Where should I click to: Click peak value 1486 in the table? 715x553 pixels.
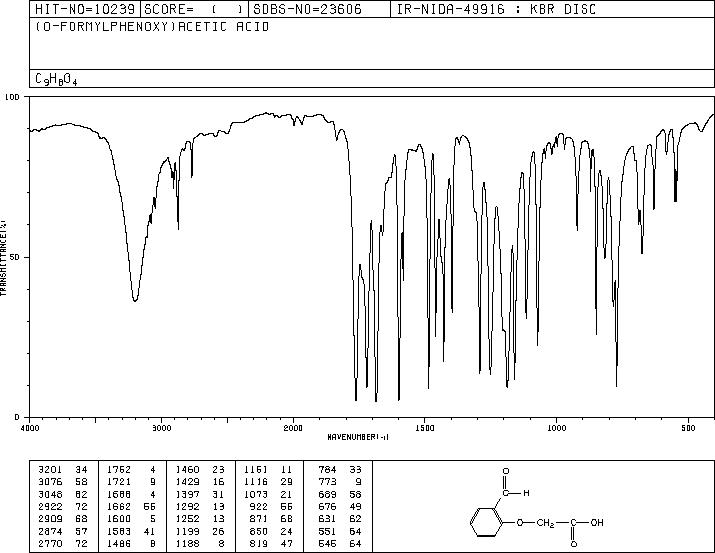click(x=119, y=543)
